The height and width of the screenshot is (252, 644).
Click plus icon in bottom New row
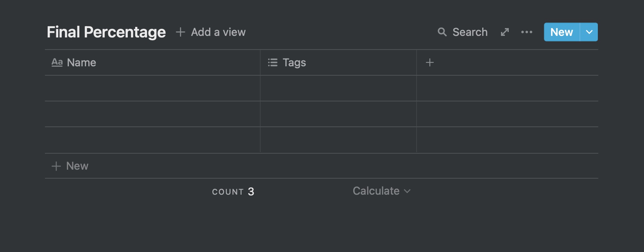tap(56, 166)
